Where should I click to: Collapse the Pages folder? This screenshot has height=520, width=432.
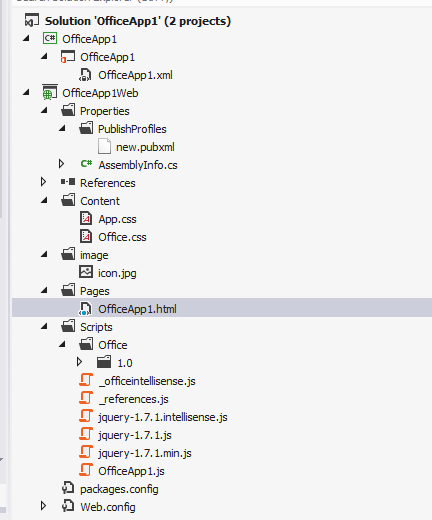(44, 291)
